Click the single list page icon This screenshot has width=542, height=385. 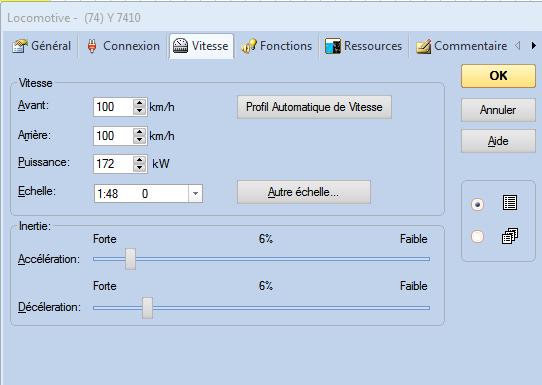point(510,203)
